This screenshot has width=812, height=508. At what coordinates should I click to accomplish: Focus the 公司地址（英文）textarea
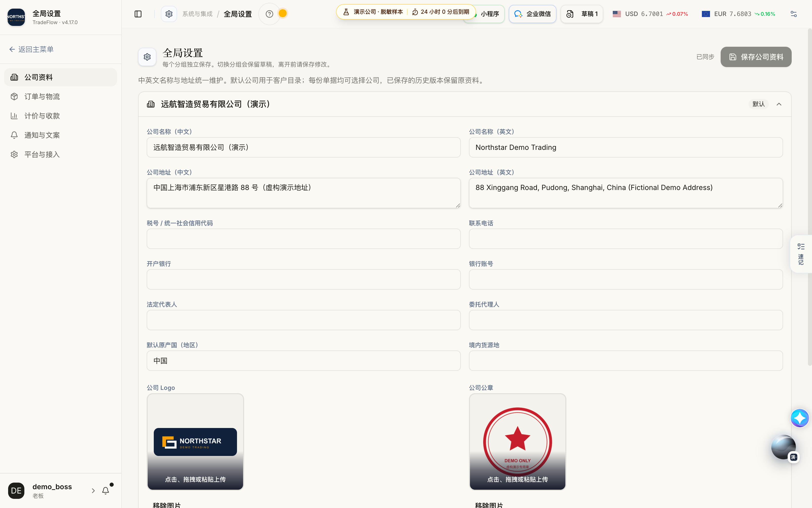(x=626, y=193)
